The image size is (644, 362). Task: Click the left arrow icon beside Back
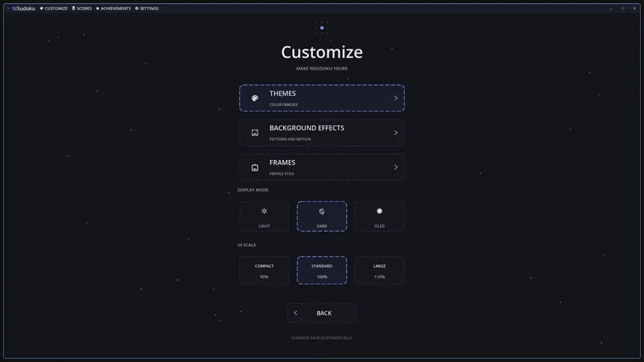click(295, 313)
